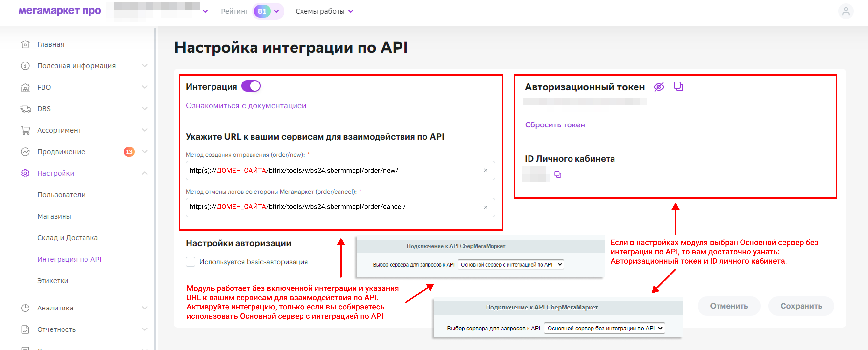Click the Аналитика pie chart icon
This screenshot has width=868, height=350.
click(x=25, y=308)
